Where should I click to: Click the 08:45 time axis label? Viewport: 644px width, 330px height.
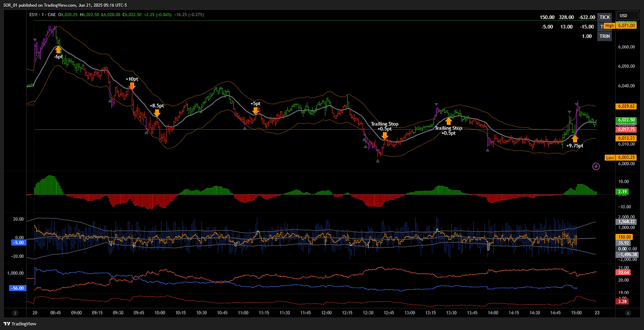(55, 313)
